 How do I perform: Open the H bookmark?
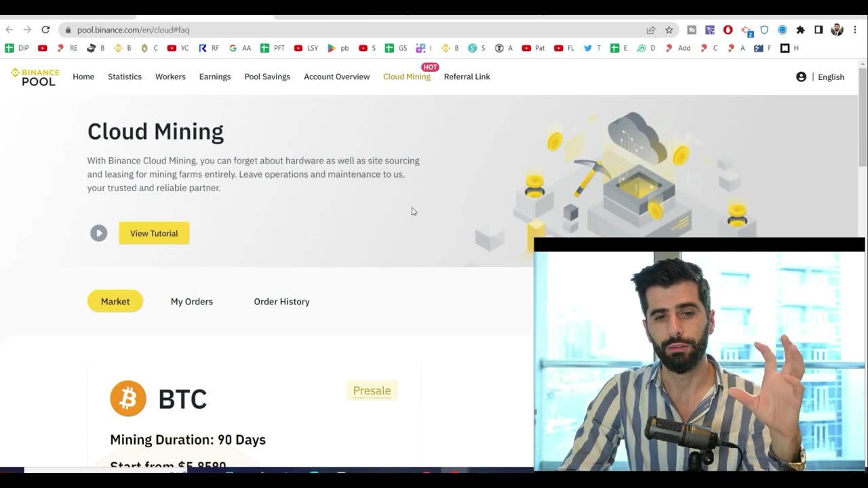tap(789, 48)
